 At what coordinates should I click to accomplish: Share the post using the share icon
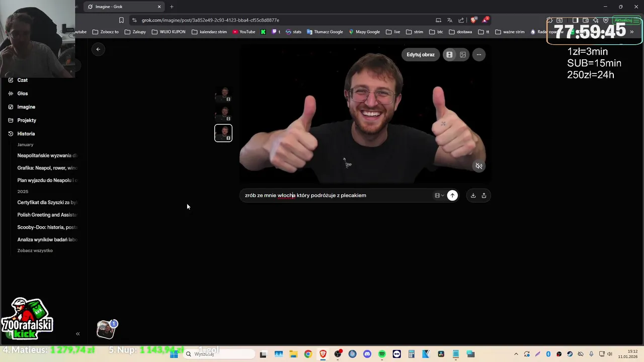[x=484, y=196]
